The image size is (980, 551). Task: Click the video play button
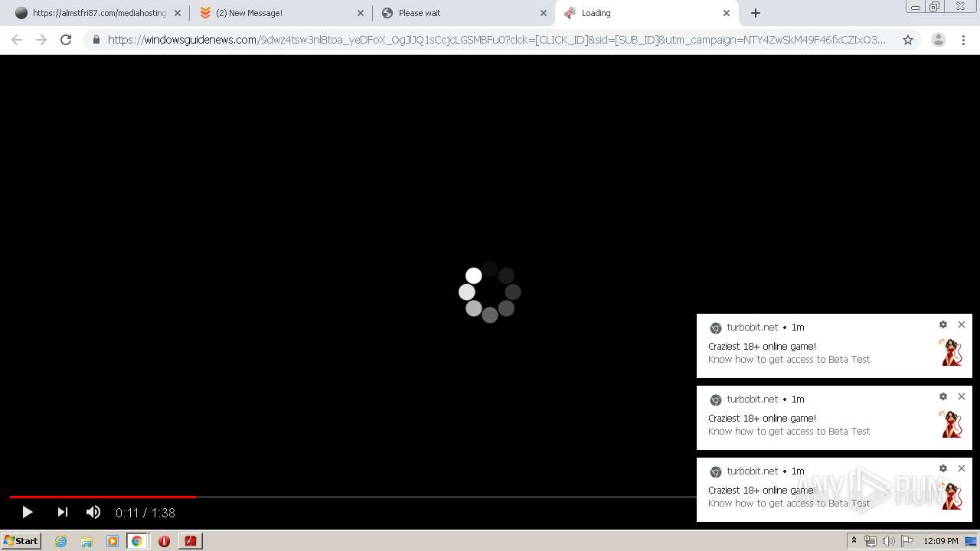pyautogui.click(x=27, y=512)
